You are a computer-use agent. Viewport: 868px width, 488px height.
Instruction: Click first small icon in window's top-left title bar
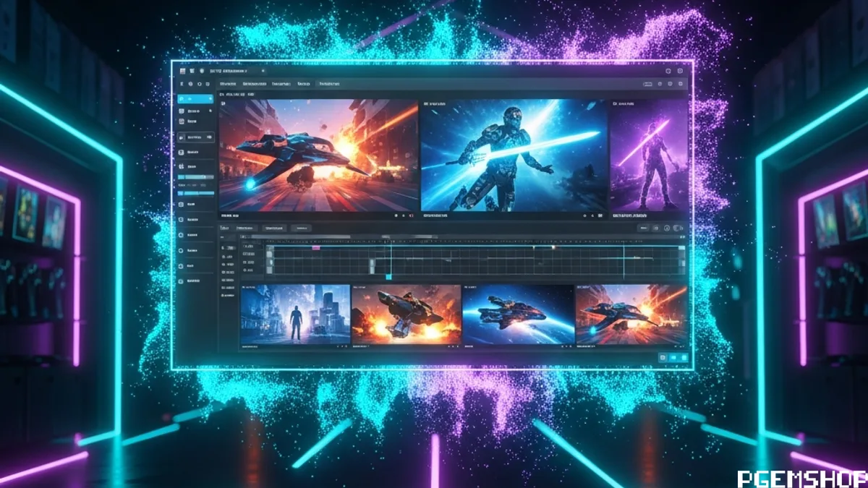pyautogui.click(x=183, y=71)
